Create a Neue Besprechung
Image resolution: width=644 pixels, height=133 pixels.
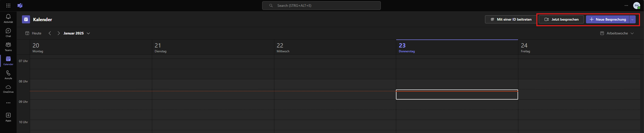[607, 19]
